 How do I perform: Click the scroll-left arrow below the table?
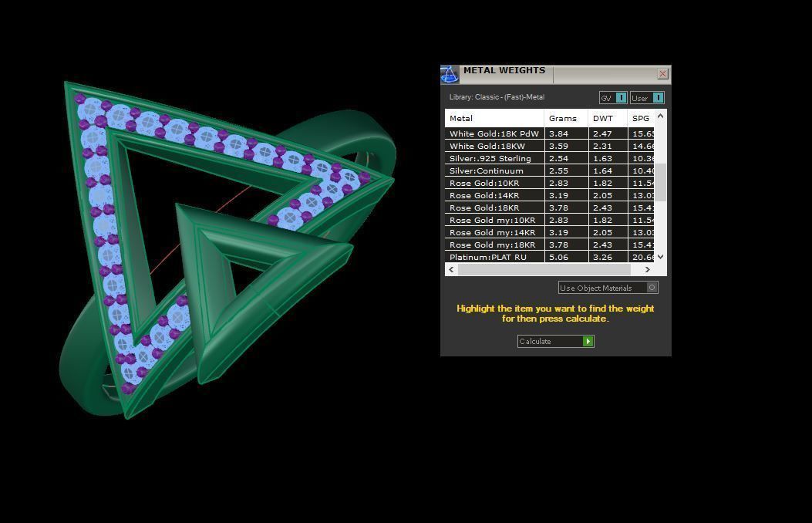(x=452, y=270)
